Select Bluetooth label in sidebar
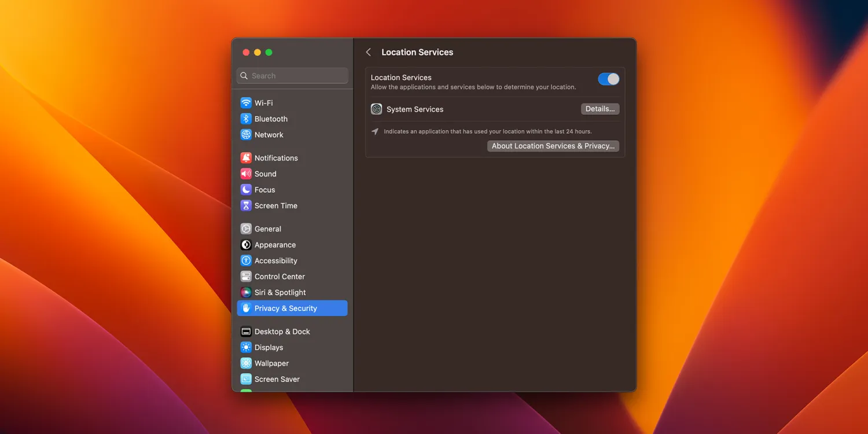 (x=271, y=119)
